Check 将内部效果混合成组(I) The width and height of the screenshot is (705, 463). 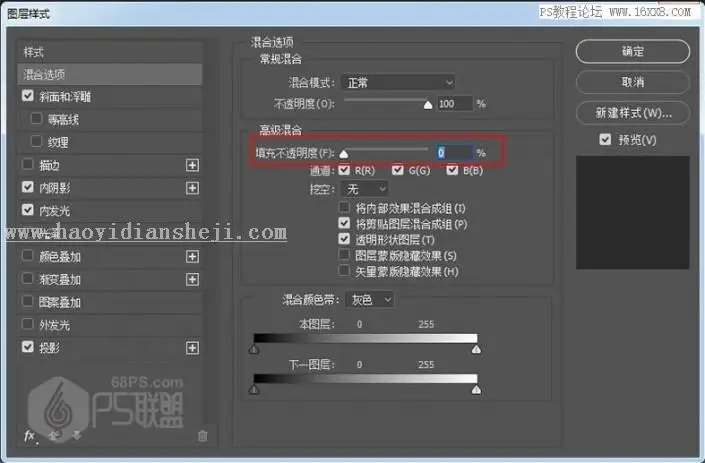pyautogui.click(x=344, y=207)
